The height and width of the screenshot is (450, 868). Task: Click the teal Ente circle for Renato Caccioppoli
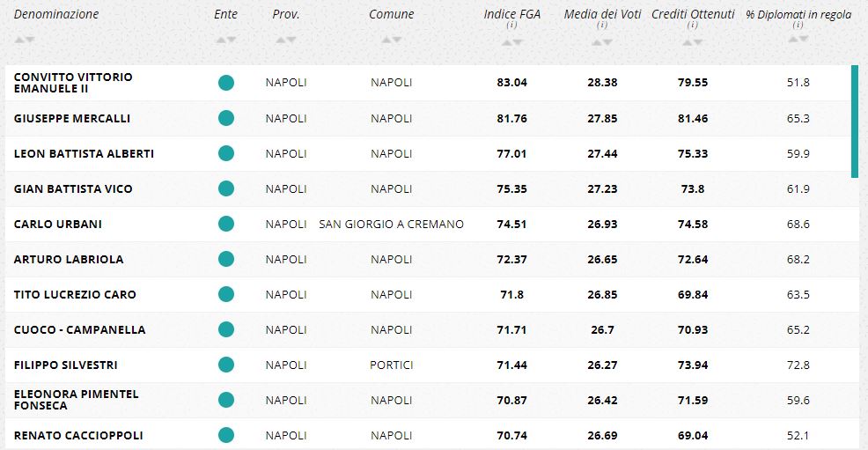(226, 435)
